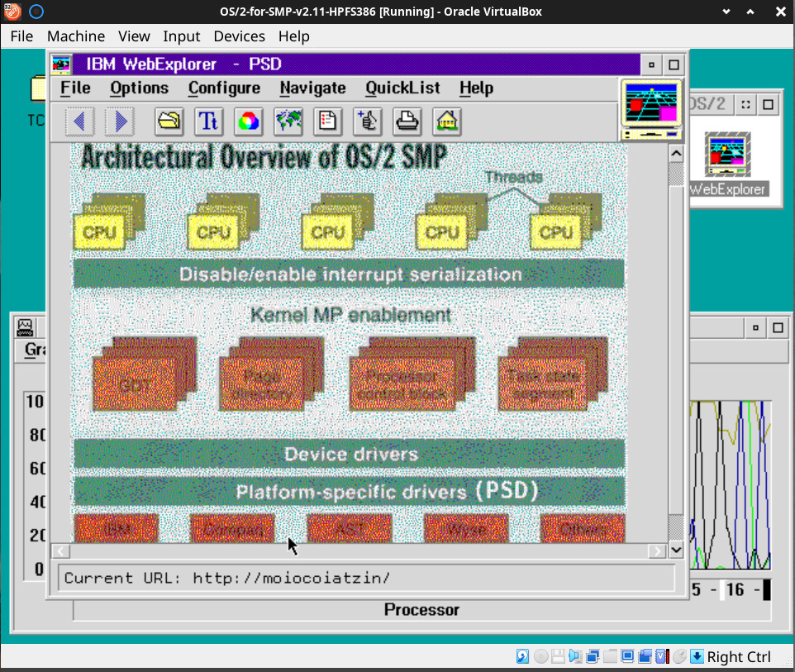Click the keyboard capture arrow icon
This screenshot has width=795, height=672.
coord(697,656)
